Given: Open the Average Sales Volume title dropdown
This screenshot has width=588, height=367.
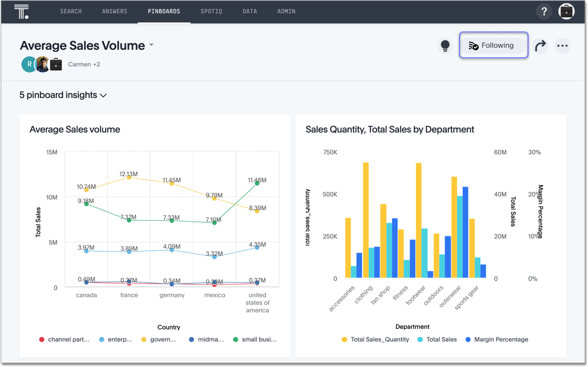Looking at the screenshot, I should pyautogui.click(x=151, y=45).
